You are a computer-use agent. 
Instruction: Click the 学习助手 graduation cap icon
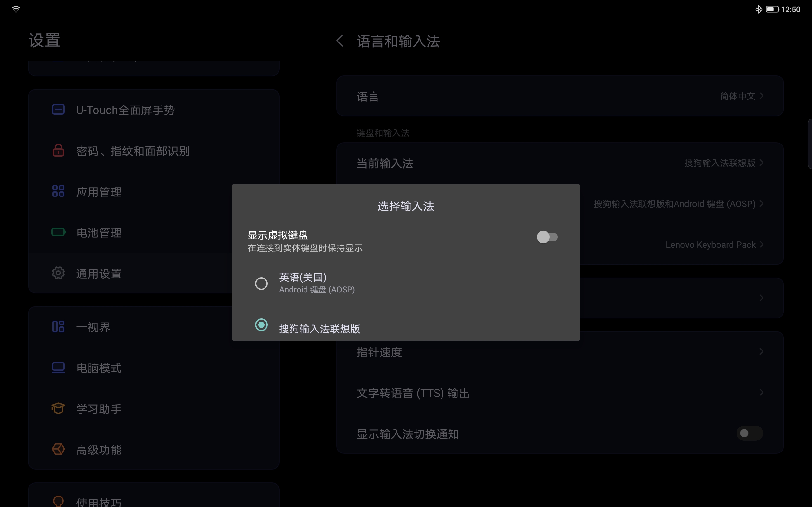coord(58,408)
